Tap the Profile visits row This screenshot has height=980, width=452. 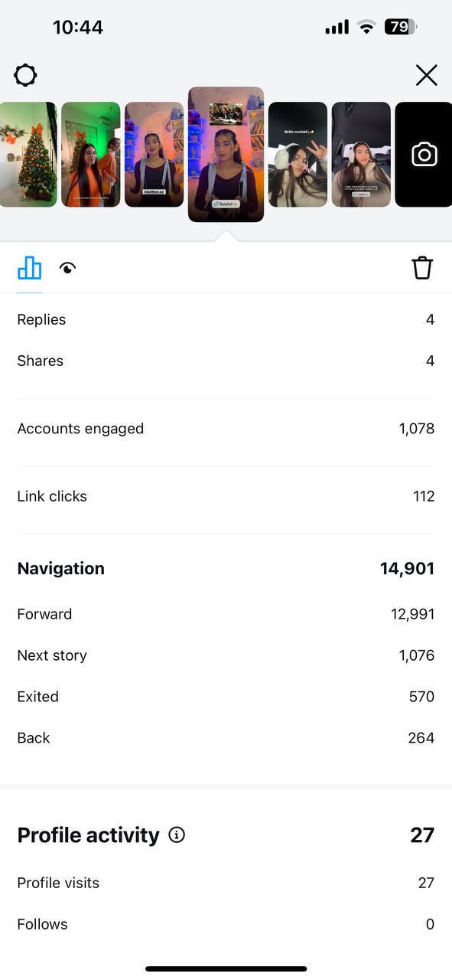point(226,883)
